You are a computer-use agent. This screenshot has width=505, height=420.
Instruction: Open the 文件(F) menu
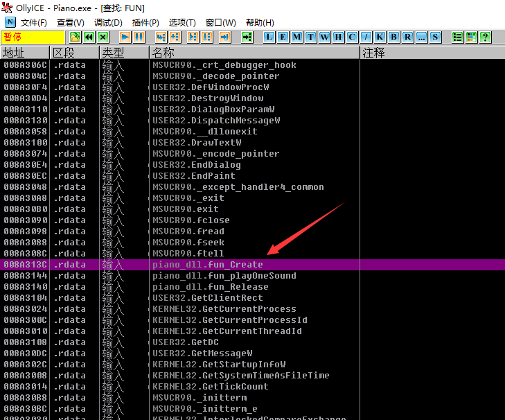34,23
